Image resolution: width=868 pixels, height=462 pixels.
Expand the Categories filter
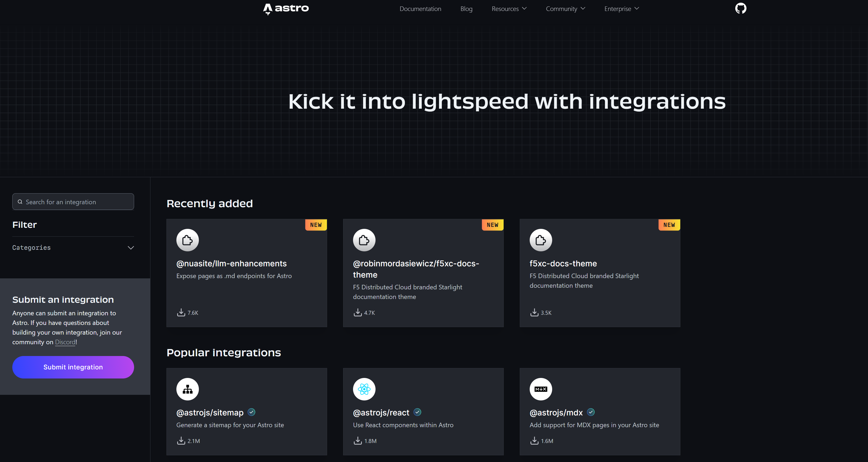pyautogui.click(x=73, y=248)
